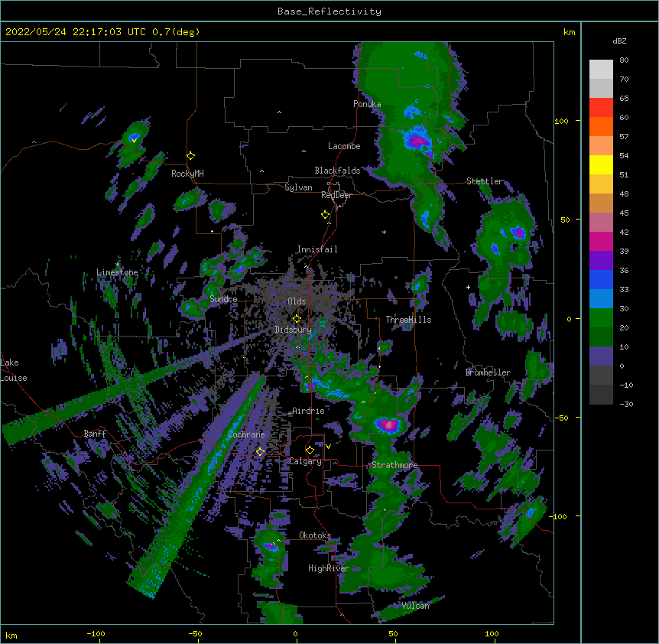Click the Didsbury town label
This screenshot has height=644, width=659.
293,330
